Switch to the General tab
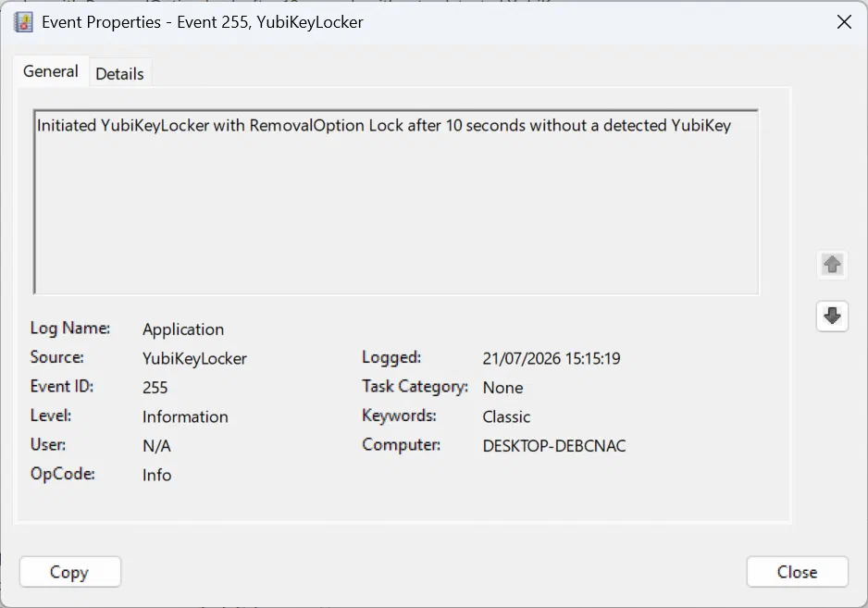Viewport: 868px width, 608px height. 50,71
